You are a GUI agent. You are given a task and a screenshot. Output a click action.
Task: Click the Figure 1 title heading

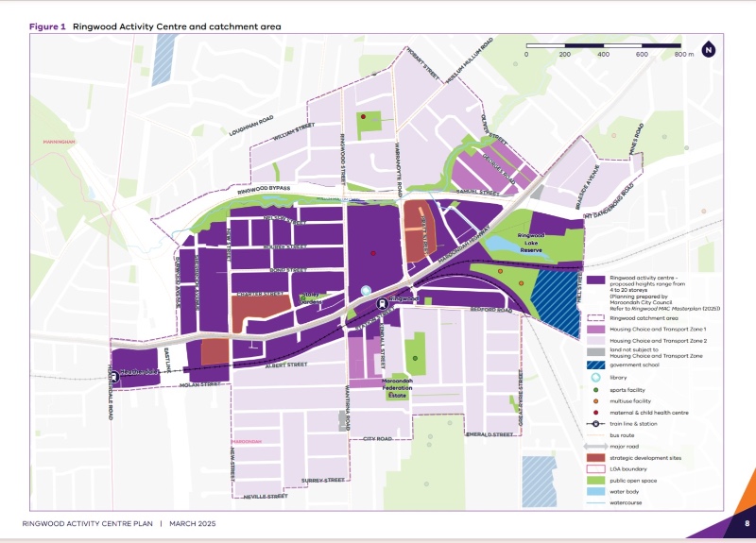[x=155, y=26]
